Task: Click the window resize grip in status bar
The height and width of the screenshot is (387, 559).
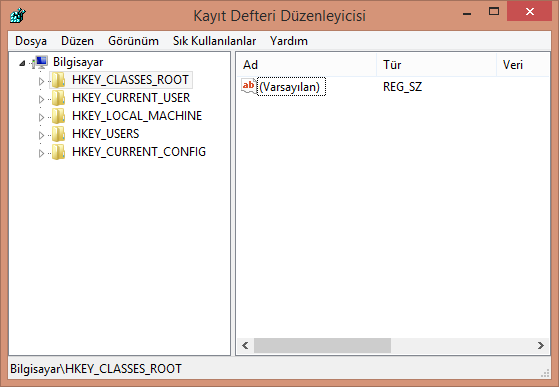Action: point(545,373)
